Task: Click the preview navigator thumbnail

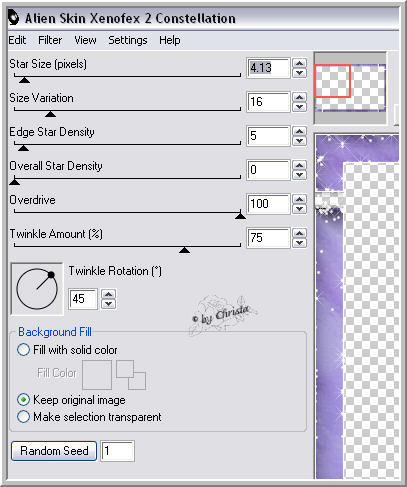Action: [x=350, y=88]
